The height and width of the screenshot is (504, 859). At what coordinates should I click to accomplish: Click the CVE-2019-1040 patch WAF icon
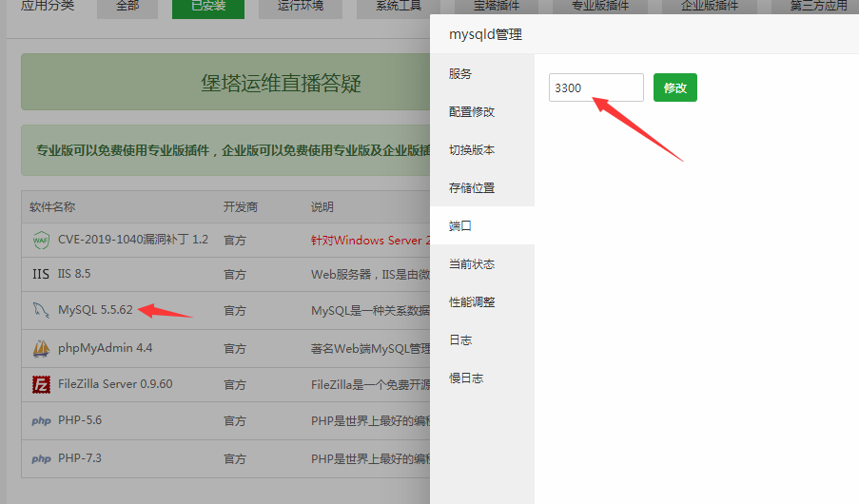point(41,240)
